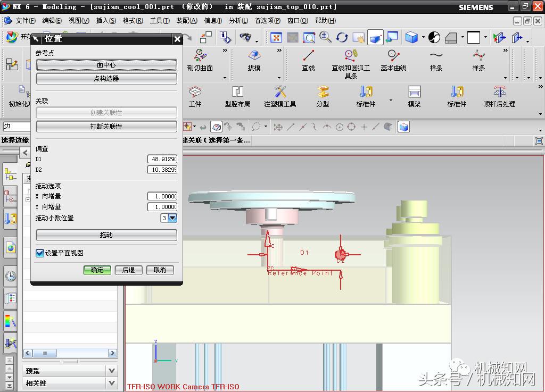Click the 注塑模工具 mold tools icon
Image resolution: width=545 pixels, height=392 pixels.
(280, 97)
